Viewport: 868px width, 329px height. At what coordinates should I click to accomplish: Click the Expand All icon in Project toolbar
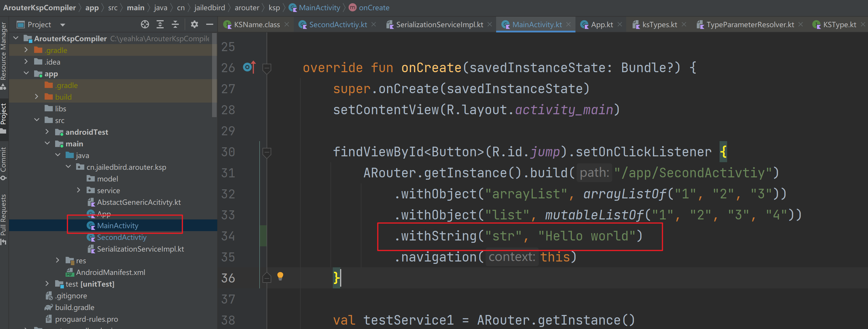[x=160, y=24]
